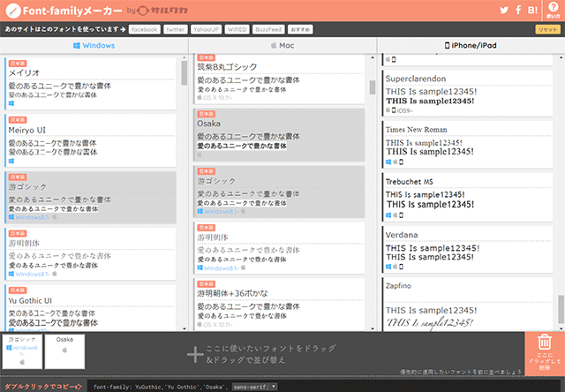Open the Twitter share icon in the header
Viewport: 565px width, 392px height.
(x=504, y=10)
